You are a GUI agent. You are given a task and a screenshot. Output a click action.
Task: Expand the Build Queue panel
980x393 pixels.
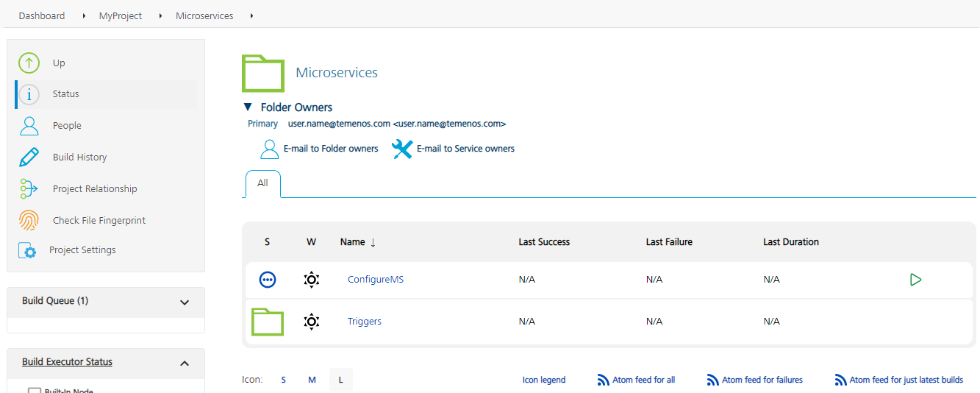coord(185,302)
